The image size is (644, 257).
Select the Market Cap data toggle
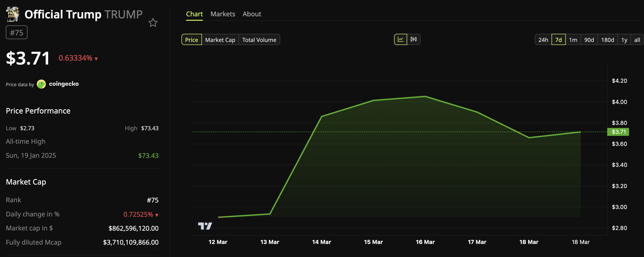click(x=220, y=40)
